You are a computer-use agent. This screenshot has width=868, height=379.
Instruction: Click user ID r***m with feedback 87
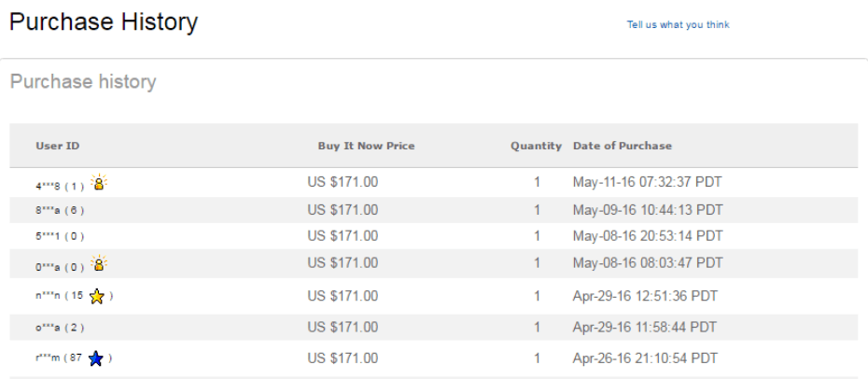(x=49, y=358)
